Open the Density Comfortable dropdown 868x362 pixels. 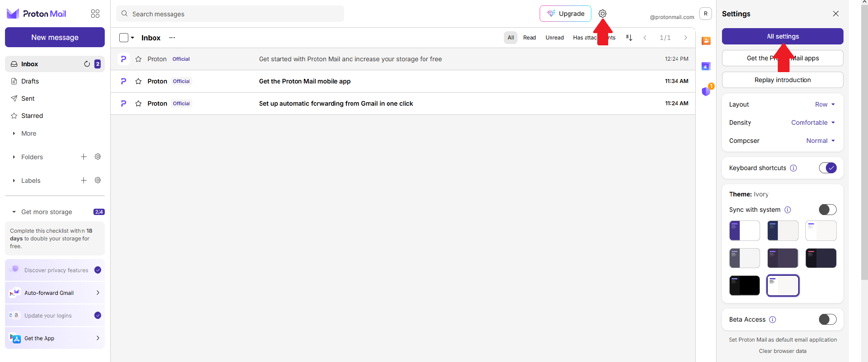pyautogui.click(x=813, y=122)
